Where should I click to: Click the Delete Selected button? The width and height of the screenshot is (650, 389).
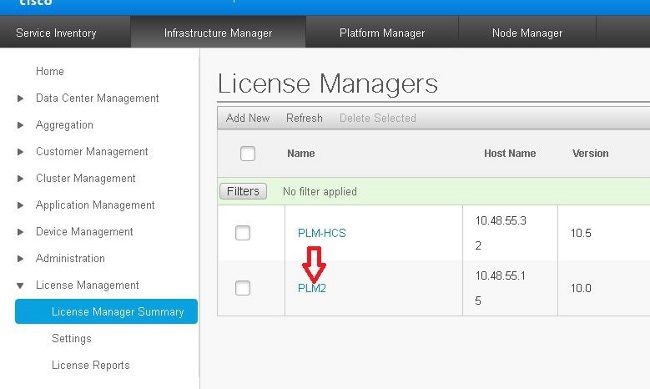378,118
